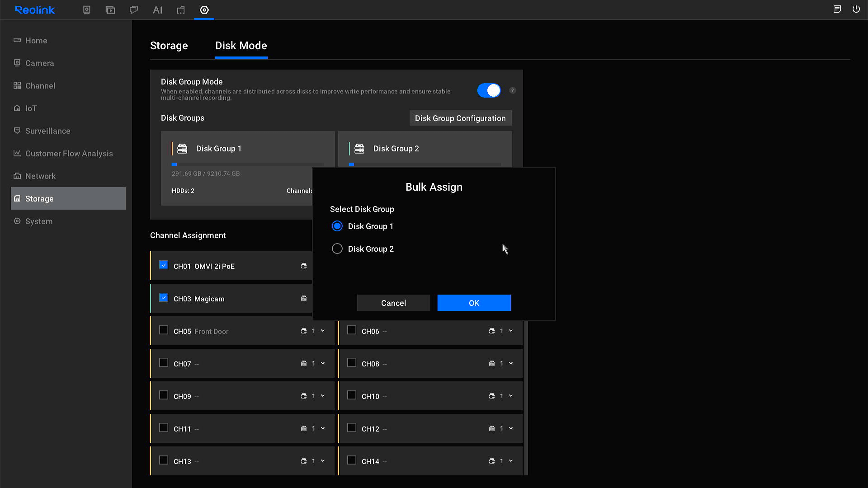Click the disk icon in CH12 row
Viewport: 868px width, 488px height.
pos(492,429)
